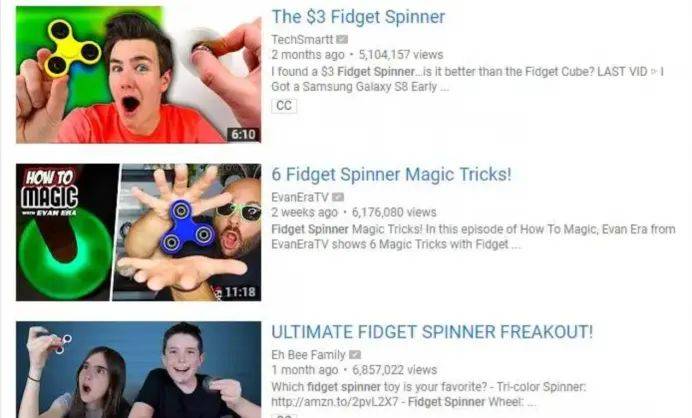The height and width of the screenshot is (418, 692).
Task: Visit the EvanEraTV channel link
Action: pos(300,197)
